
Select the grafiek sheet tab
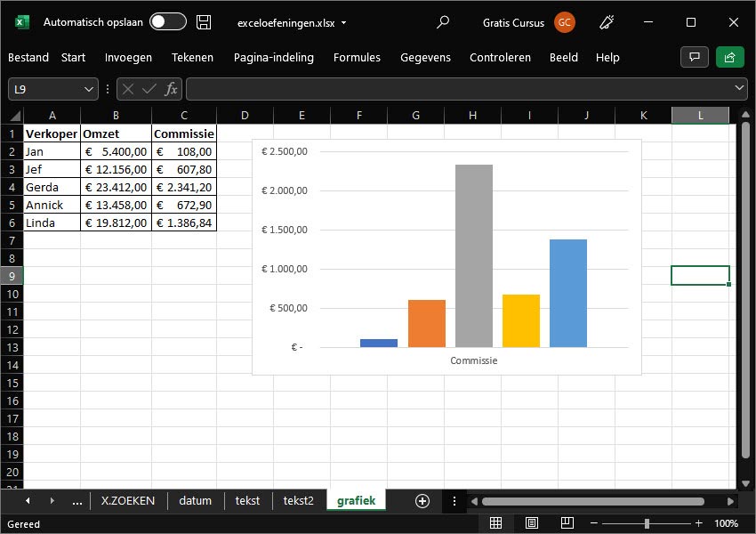click(357, 501)
